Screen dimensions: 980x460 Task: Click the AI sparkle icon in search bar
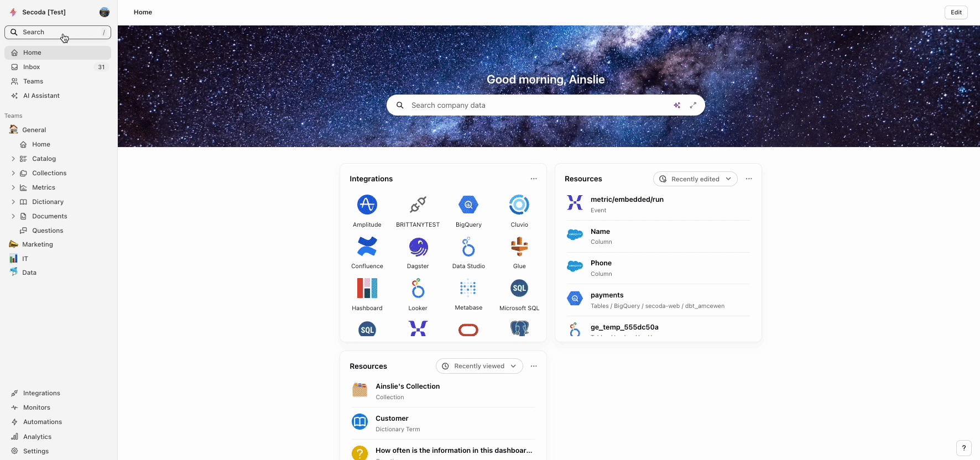pos(677,105)
